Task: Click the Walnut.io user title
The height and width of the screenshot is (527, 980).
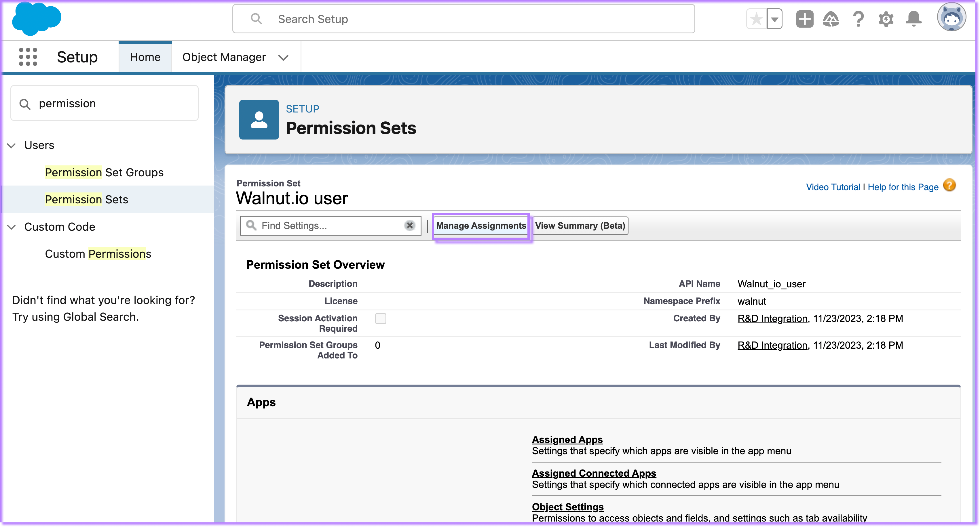Action: tap(292, 198)
